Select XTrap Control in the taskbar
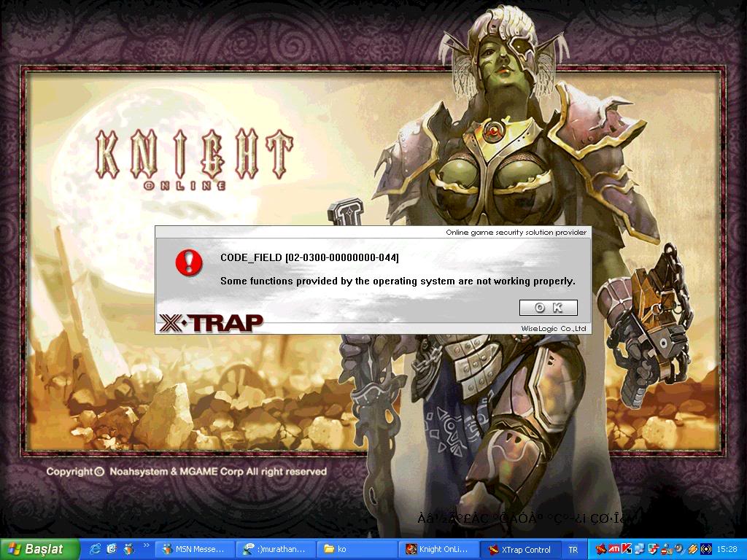This screenshot has width=747, height=560. 519,549
